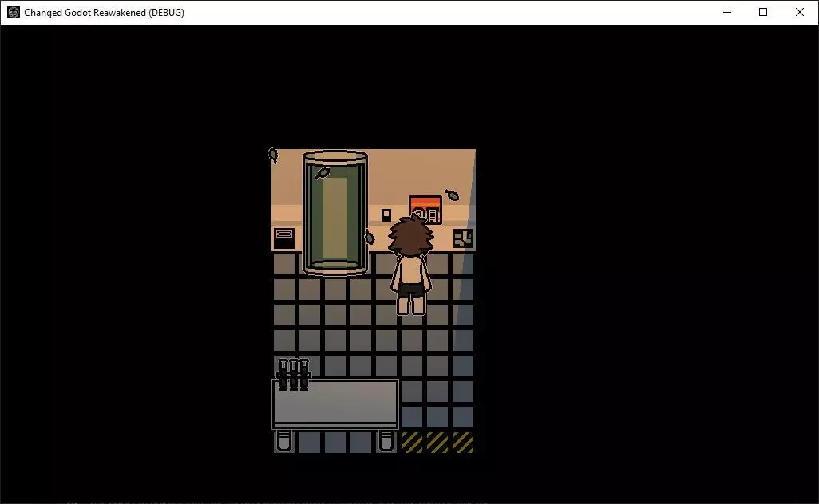The width and height of the screenshot is (819, 504).
Task: Toggle the small white wall light switch
Action: click(386, 215)
